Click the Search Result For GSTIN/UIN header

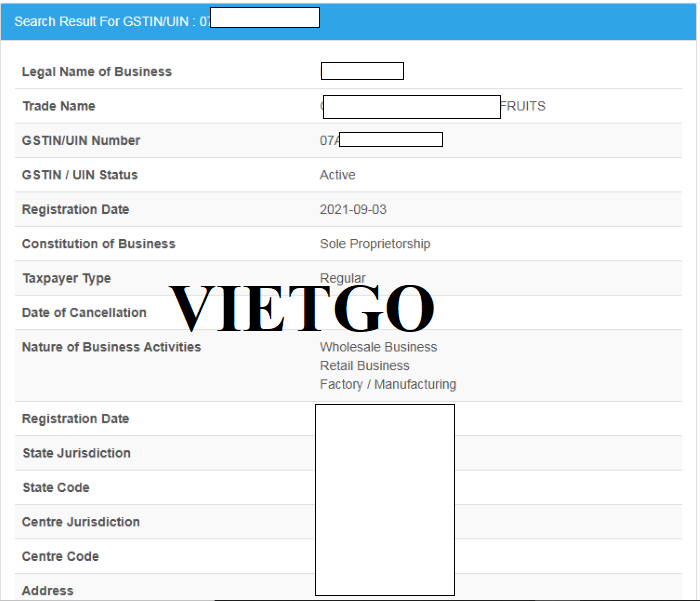(112, 21)
